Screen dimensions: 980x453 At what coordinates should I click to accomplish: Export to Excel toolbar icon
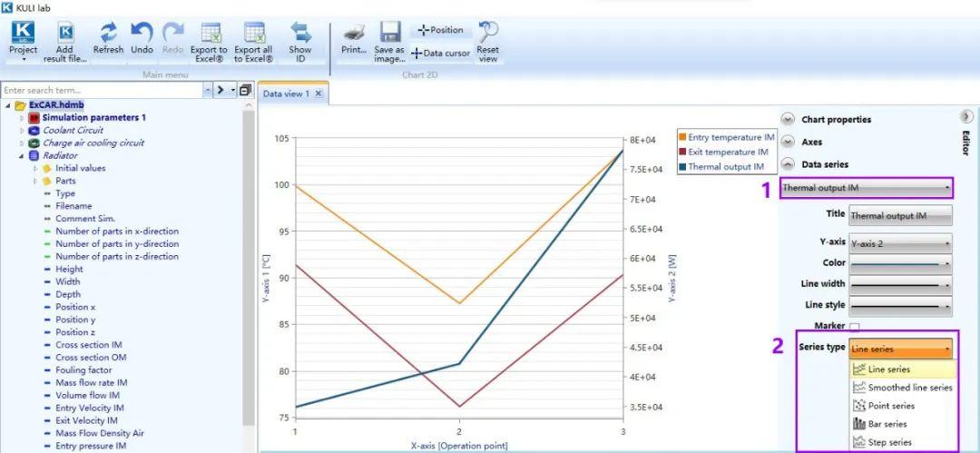[211, 33]
